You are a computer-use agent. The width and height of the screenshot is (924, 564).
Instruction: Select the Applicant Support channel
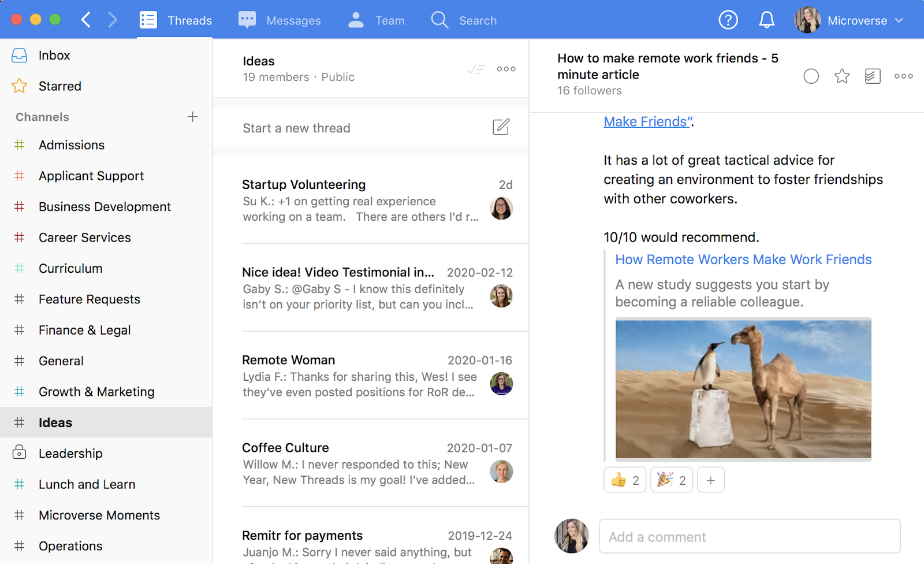[x=106, y=176]
